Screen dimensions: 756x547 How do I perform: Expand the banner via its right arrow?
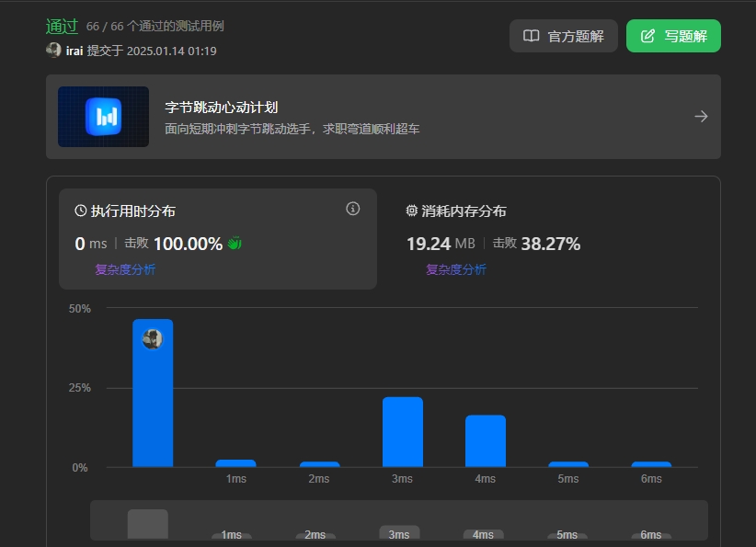(701, 117)
